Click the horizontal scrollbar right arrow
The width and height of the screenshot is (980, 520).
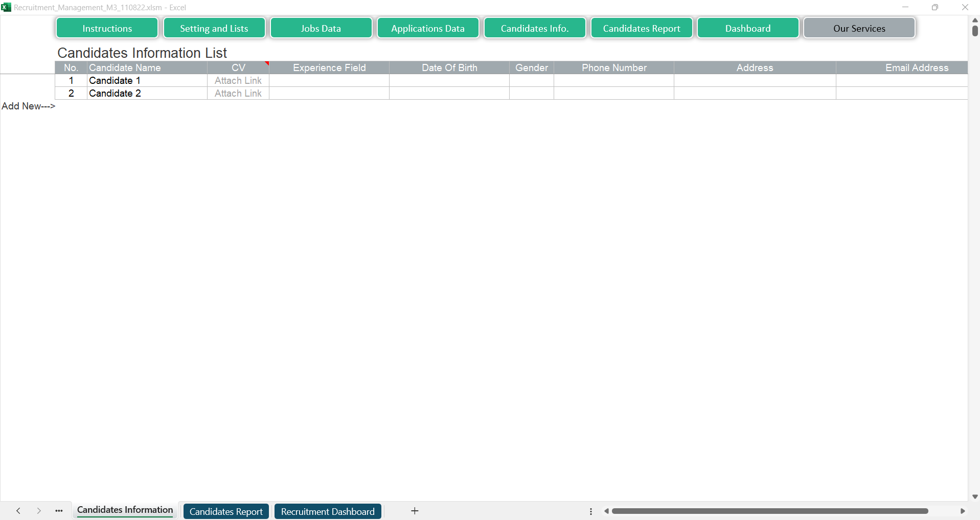pyautogui.click(x=962, y=511)
